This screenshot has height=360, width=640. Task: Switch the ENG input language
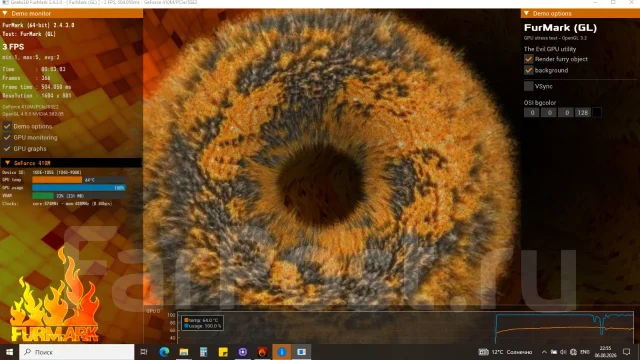pyautogui.click(x=585, y=352)
